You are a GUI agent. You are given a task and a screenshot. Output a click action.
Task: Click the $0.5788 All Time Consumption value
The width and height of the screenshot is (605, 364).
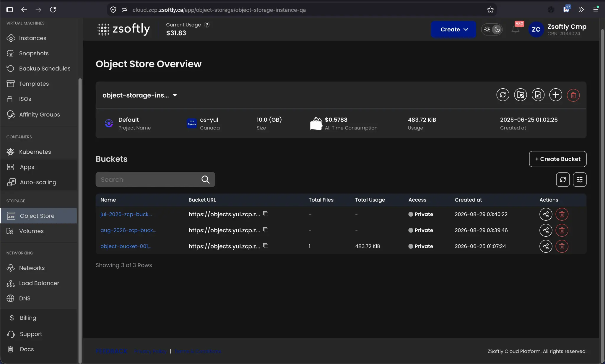pyautogui.click(x=336, y=120)
